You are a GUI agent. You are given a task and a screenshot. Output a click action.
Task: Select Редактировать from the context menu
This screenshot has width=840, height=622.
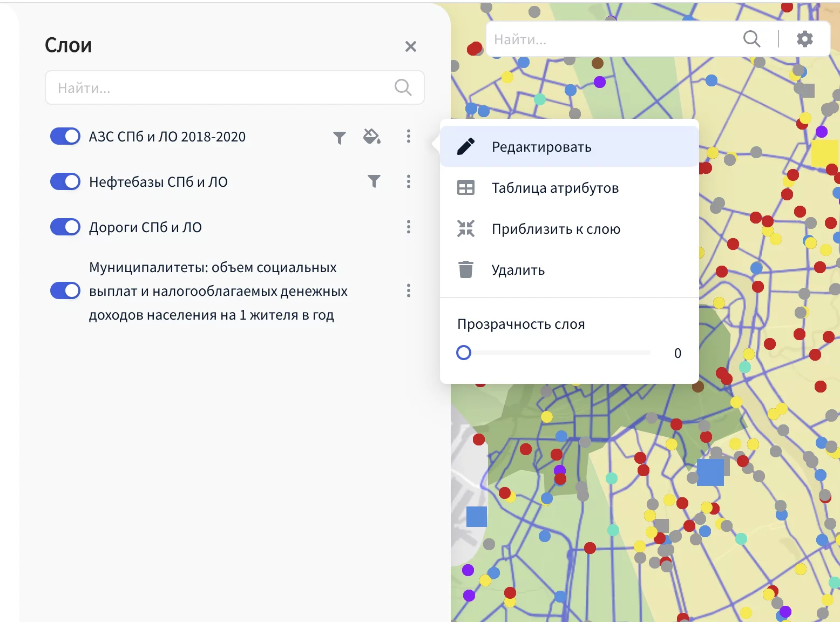coord(541,147)
